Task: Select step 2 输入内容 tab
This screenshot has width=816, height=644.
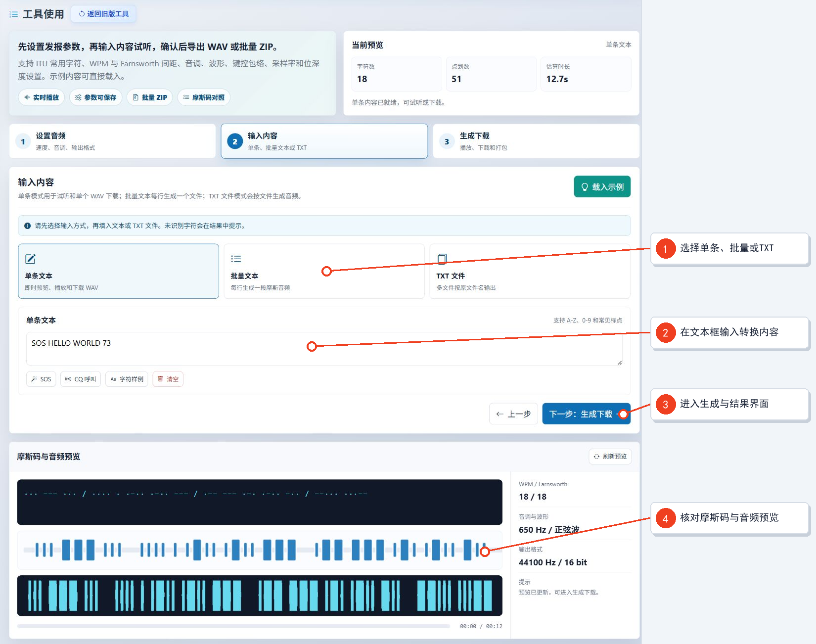Action: click(x=324, y=141)
